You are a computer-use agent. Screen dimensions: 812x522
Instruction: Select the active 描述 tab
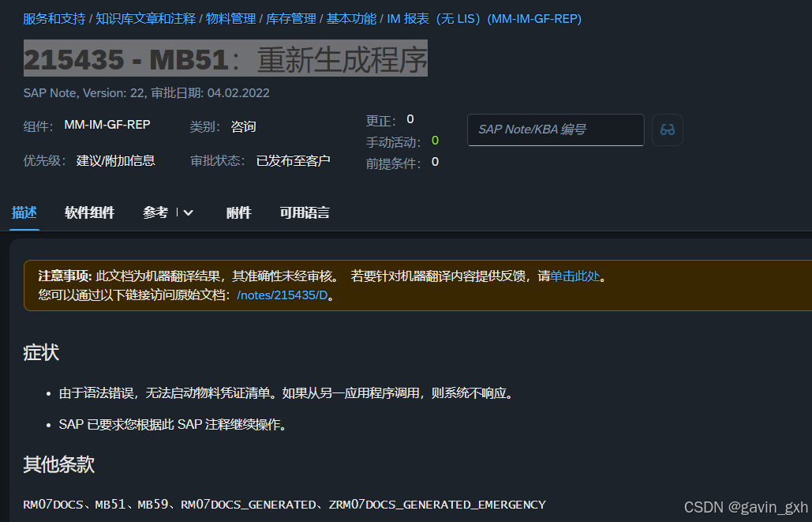tap(24, 212)
